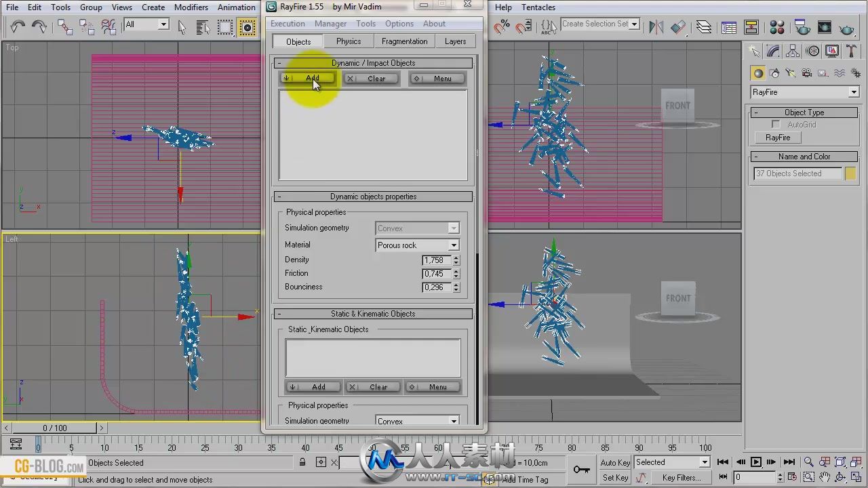Open the Schematic View icon

[x=751, y=27]
